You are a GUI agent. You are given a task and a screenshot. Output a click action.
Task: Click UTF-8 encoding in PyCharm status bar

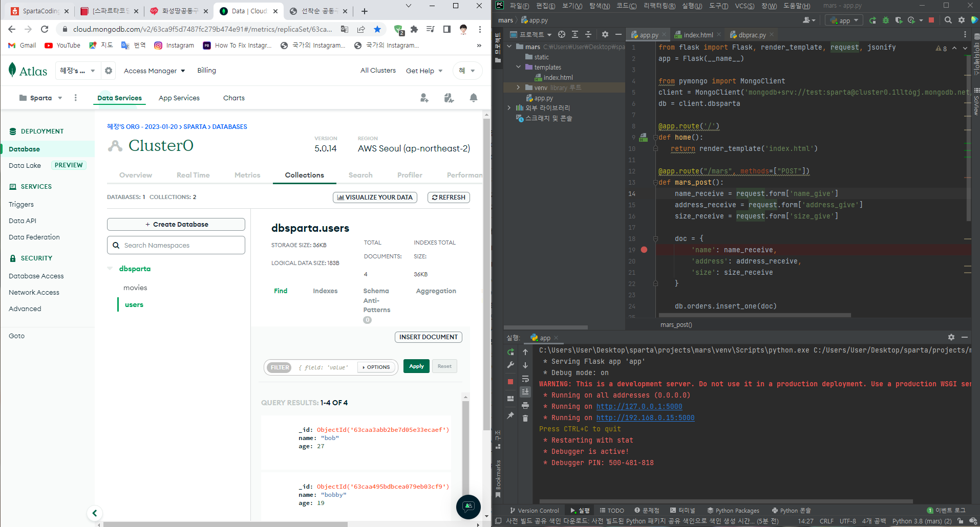[x=848, y=521]
